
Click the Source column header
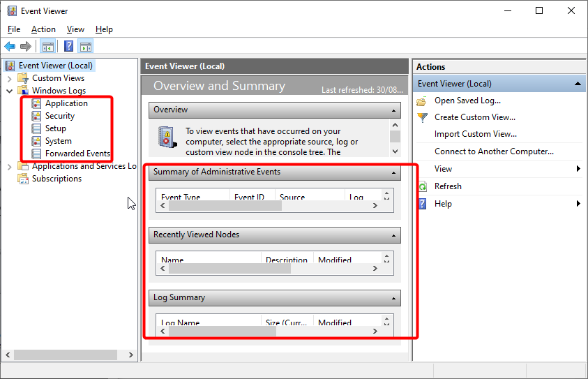(x=310, y=196)
